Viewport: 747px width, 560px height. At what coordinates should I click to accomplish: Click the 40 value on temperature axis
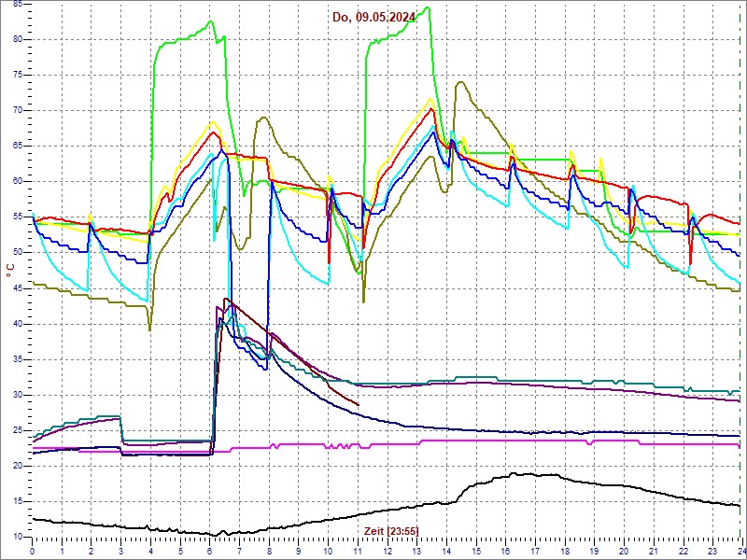click(x=17, y=324)
